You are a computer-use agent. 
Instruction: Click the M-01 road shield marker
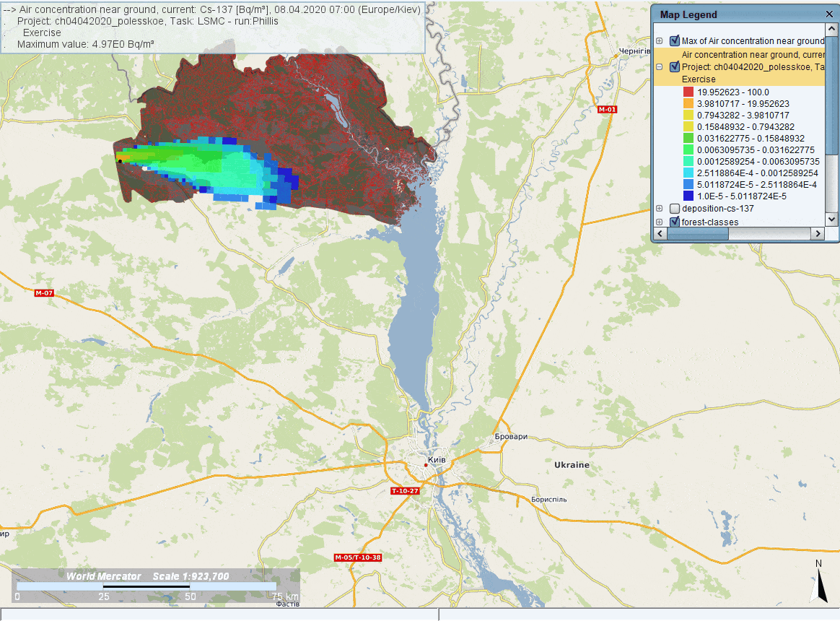click(x=608, y=109)
